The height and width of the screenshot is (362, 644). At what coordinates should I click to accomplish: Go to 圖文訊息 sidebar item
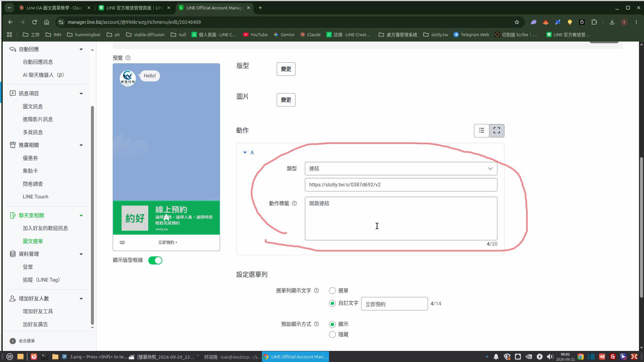tap(33, 107)
